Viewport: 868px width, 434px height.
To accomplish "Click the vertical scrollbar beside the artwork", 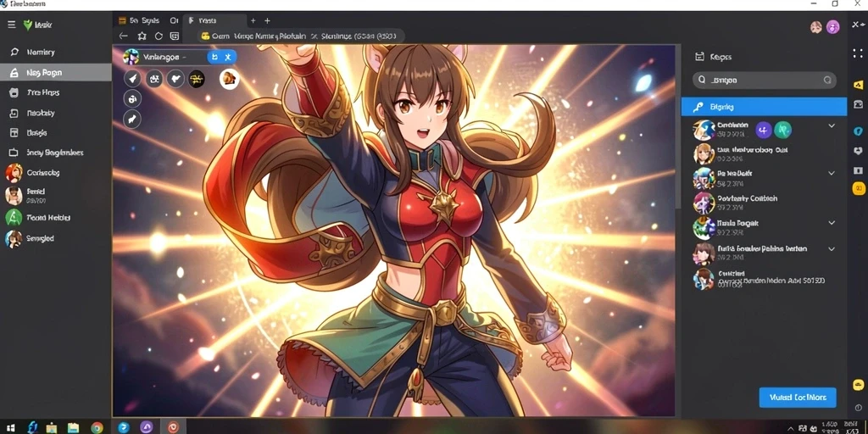I will [x=678, y=127].
